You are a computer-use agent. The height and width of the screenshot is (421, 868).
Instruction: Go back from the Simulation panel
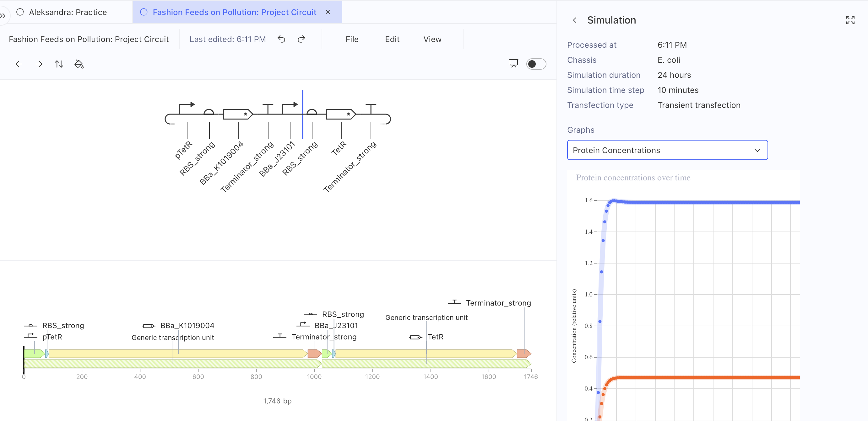574,20
